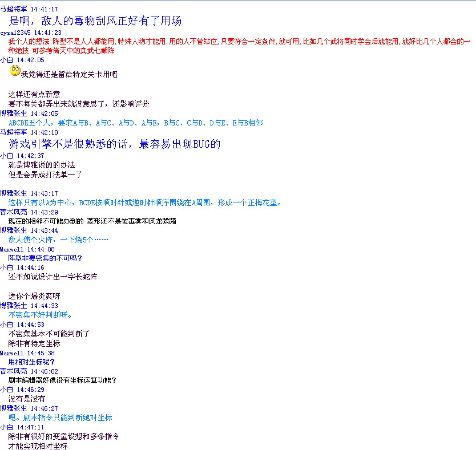Viewport: 476px width, 450px height.
Task: Click the line '除非有很好的变量设想和多条指令'
Action: [x=64, y=437]
